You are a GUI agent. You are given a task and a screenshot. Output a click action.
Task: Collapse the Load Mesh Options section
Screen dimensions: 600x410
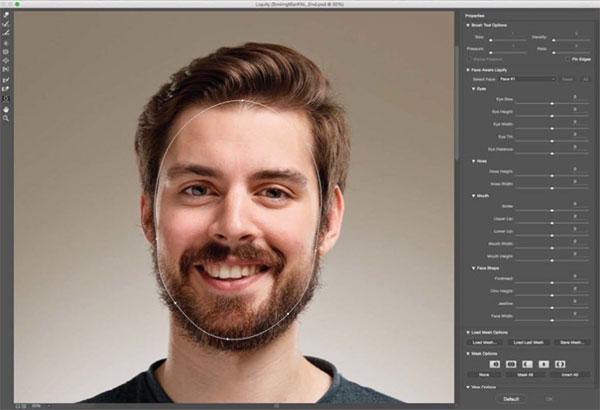pyautogui.click(x=468, y=332)
